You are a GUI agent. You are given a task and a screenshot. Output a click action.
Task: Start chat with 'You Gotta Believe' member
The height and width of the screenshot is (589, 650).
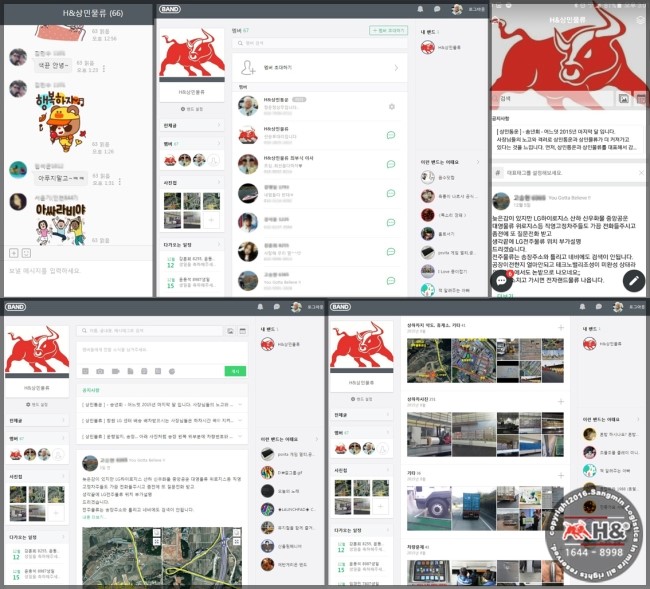tap(390, 281)
